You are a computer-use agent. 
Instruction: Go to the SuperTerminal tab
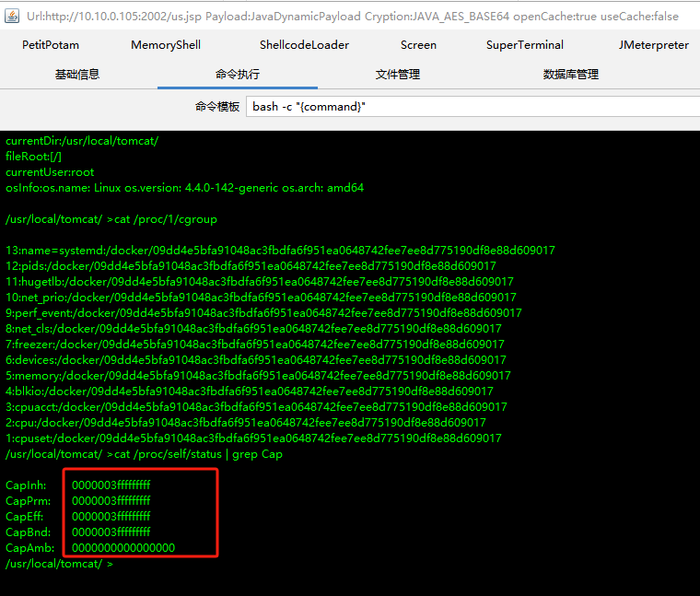525,45
